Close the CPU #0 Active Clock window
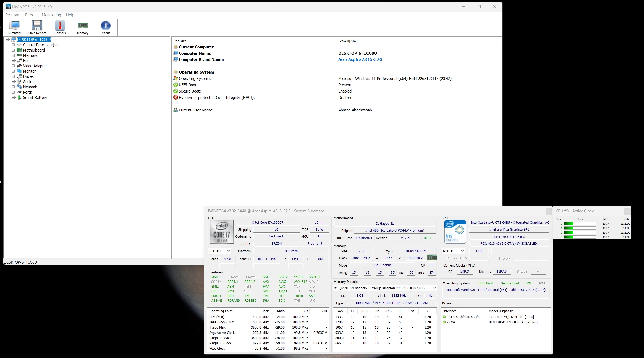Viewport: 644px width, 358px height. point(627,211)
